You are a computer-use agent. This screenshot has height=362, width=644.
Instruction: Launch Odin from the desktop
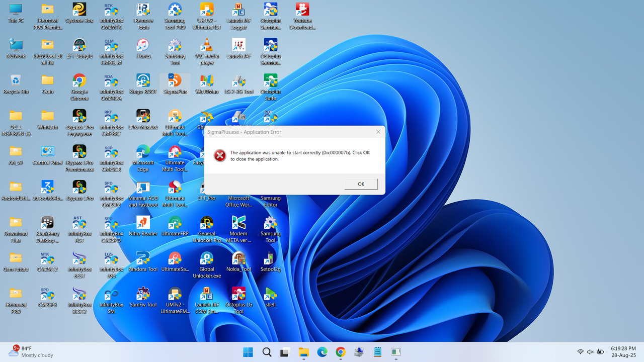[x=47, y=85]
